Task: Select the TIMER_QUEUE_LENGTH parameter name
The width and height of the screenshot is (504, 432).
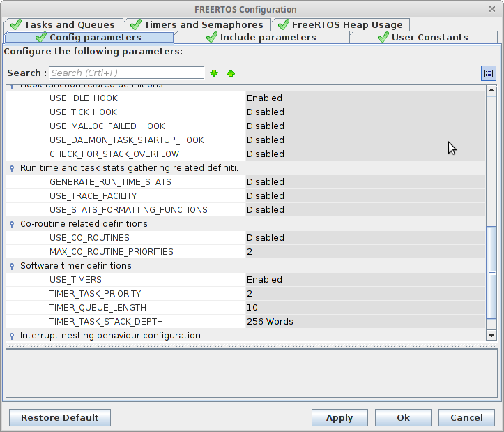Action: coord(98,307)
